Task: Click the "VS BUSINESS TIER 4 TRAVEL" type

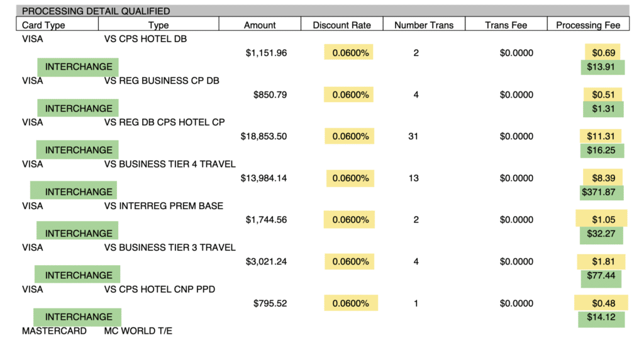Action: click(170, 164)
